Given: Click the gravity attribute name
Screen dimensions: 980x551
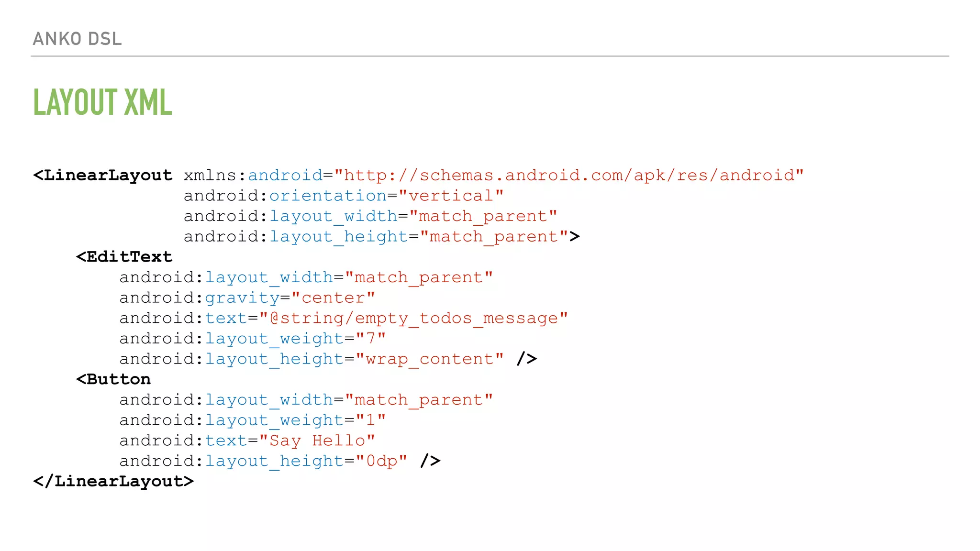Looking at the screenshot, I should (x=242, y=298).
